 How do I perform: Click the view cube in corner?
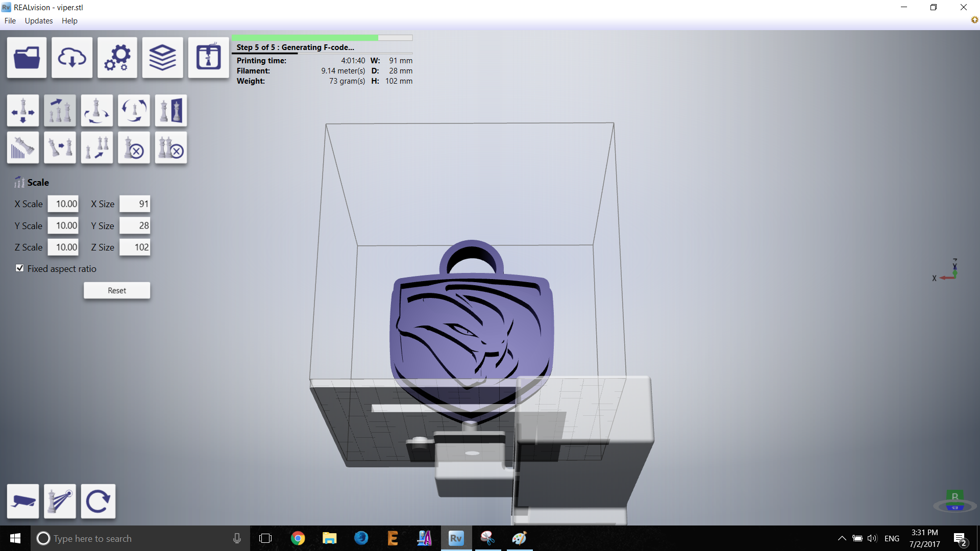pyautogui.click(x=954, y=502)
